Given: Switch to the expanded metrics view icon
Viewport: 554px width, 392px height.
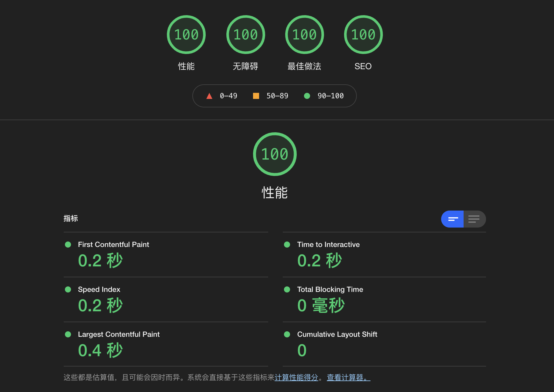Looking at the screenshot, I should 474,219.
